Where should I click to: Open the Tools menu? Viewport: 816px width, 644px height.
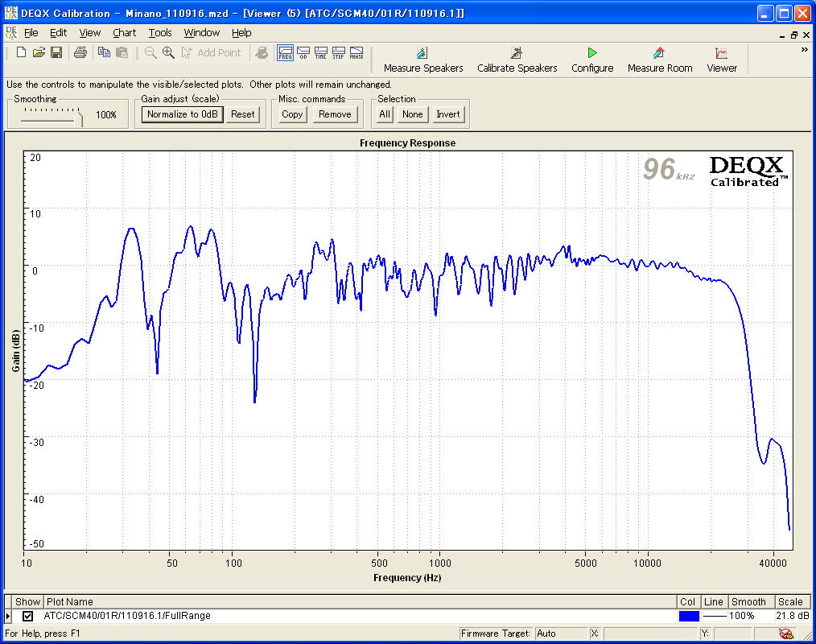click(x=160, y=33)
